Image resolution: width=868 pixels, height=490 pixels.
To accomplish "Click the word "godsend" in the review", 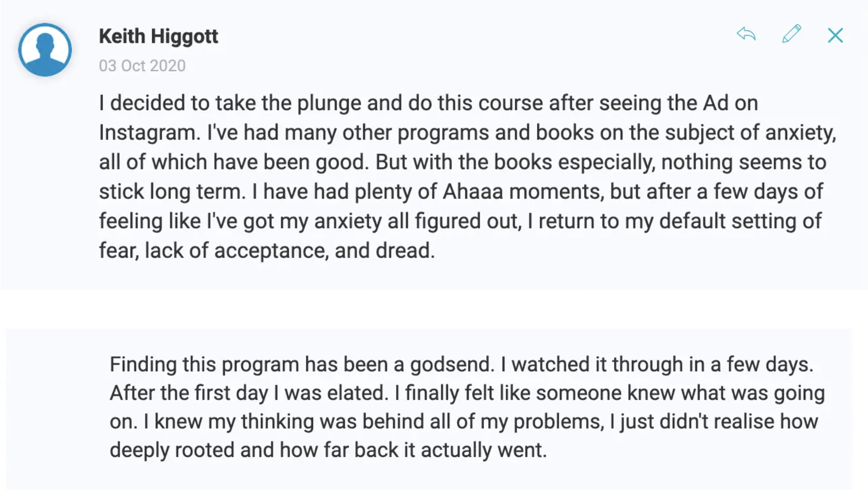I will tap(451, 364).
